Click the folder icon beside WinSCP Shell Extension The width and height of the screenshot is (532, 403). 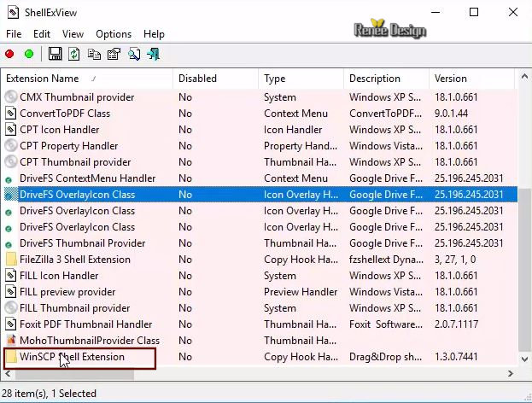click(11, 356)
